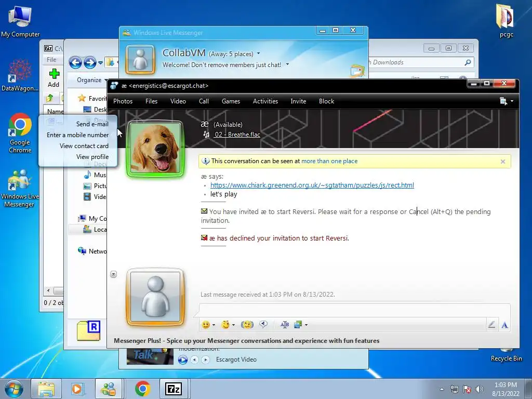Screen dimensions: 532x399
Task: Open the Activities menu
Action: pyautogui.click(x=265, y=101)
